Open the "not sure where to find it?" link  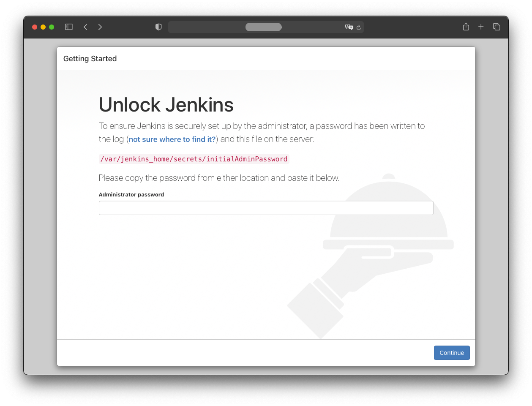click(172, 139)
